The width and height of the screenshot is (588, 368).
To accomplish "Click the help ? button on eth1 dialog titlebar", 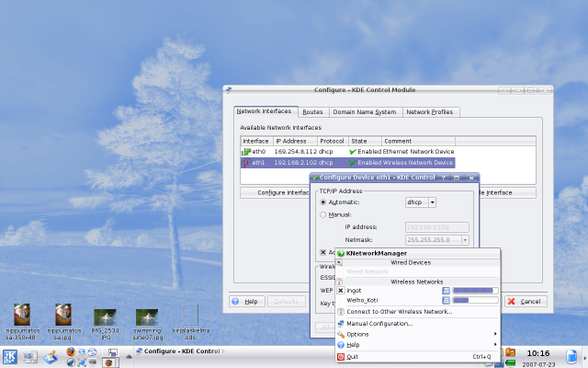I will pyautogui.click(x=443, y=178).
